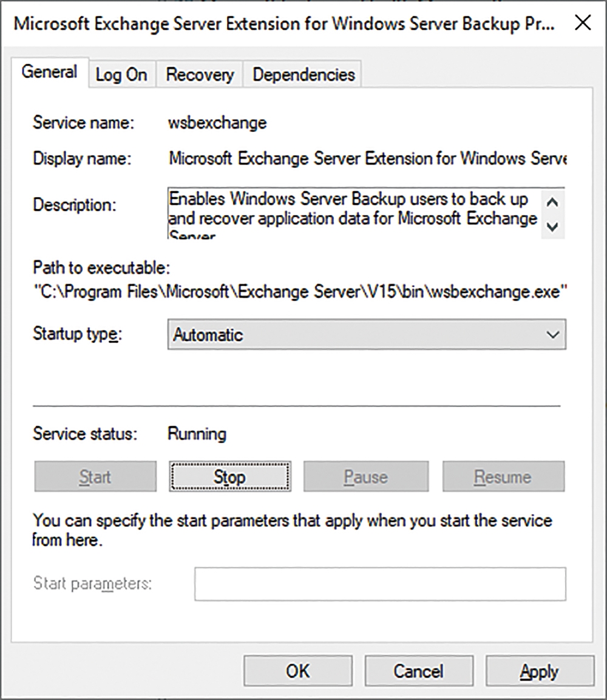Click the 'Display name:' label
The width and height of the screenshot is (607, 700).
point(82,158)
